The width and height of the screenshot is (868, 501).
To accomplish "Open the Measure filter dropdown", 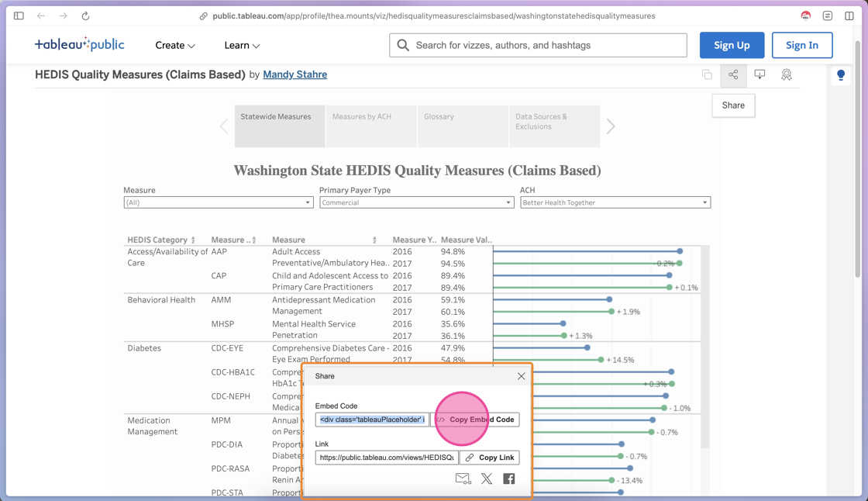I will click(x=219, y=203).
